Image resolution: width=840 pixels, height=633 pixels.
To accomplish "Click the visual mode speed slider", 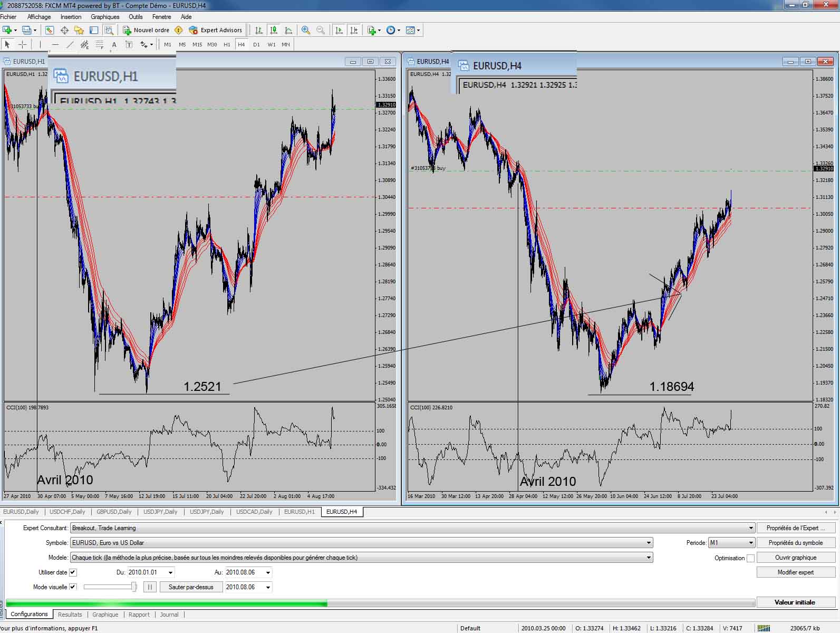I will click(110, 587).
